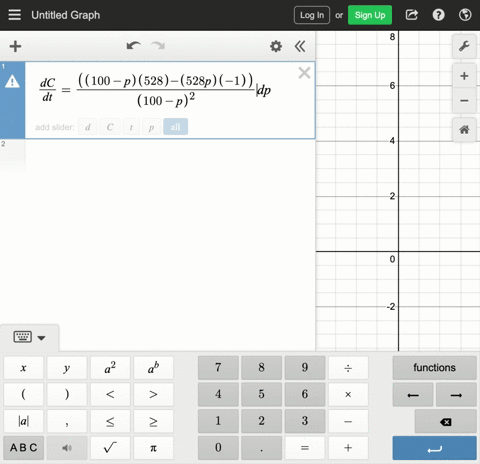Tap the multiply key
This screenshot has width=480, height=464.
348,394
